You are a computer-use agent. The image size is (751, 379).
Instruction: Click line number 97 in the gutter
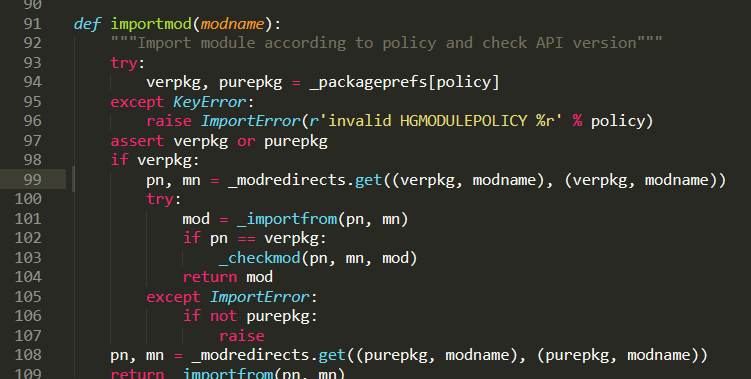coord(33,141)
